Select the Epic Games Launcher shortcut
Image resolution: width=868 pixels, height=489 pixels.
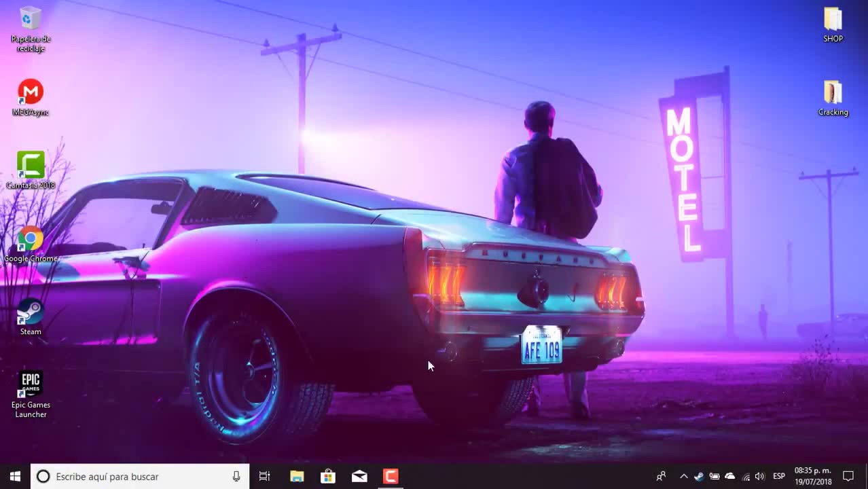point(31,395)
